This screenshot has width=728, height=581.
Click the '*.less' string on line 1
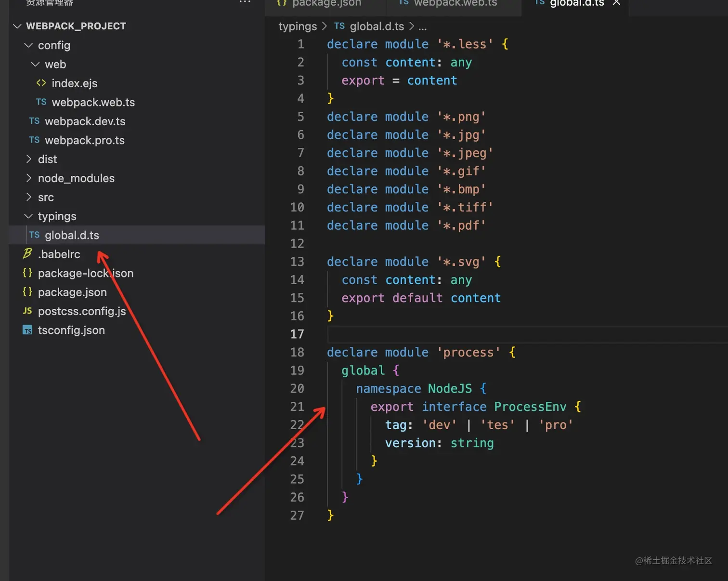coord(465,44)
